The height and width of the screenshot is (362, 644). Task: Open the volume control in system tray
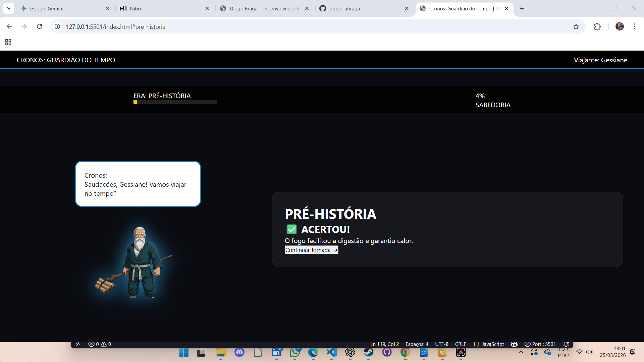click(x=589, y=352)
